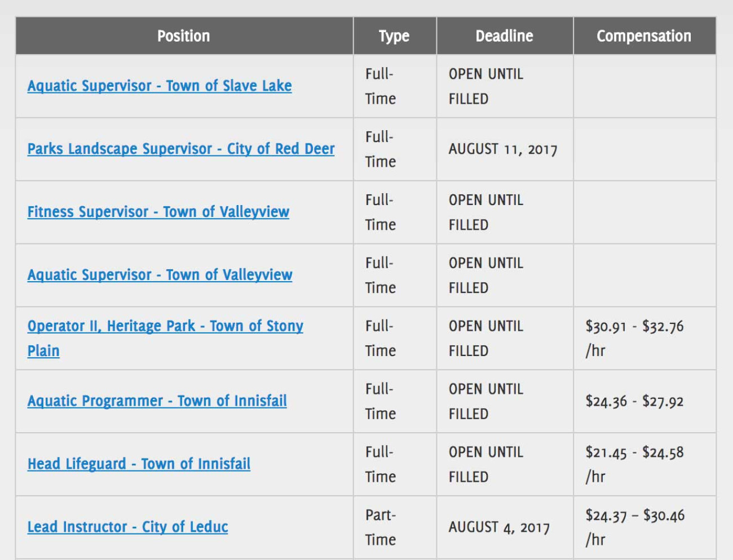
Task: Open Aquatic Supervisor - Town of Slave Lake posting
Action: [x=160, y=86]
